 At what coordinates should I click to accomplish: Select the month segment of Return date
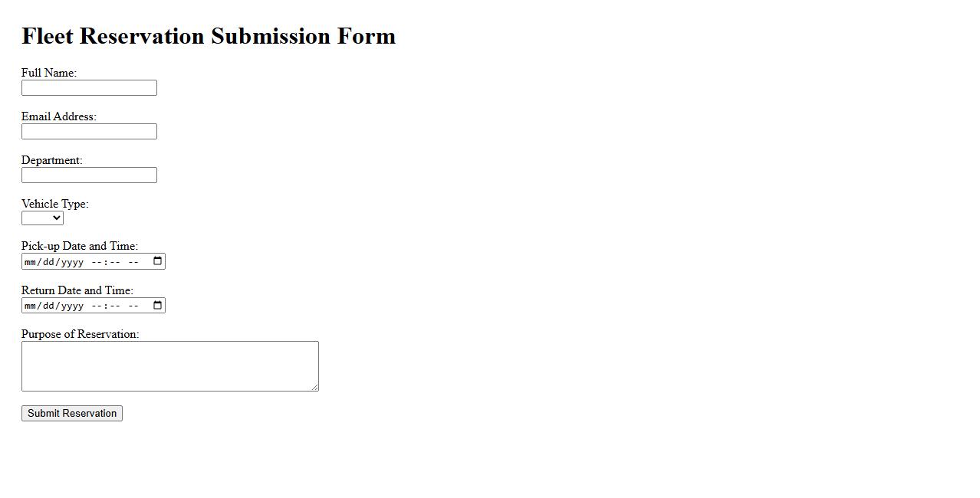coord(30,306)
